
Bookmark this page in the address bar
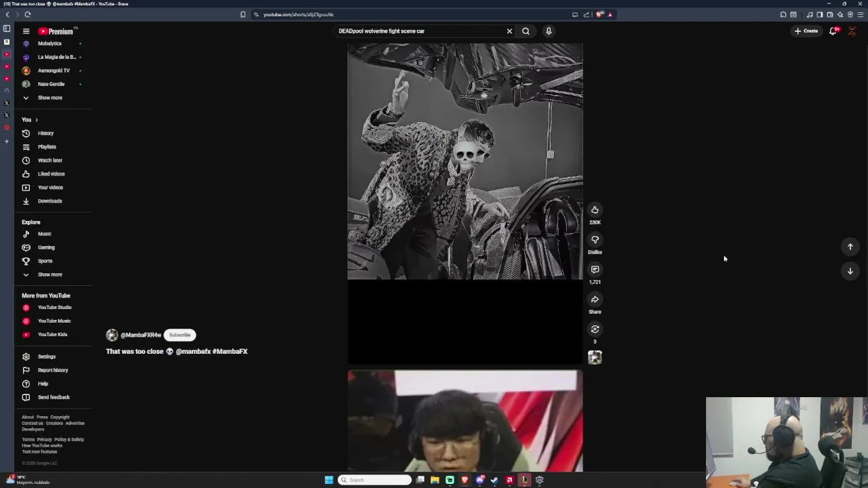(x=243, y=14)
